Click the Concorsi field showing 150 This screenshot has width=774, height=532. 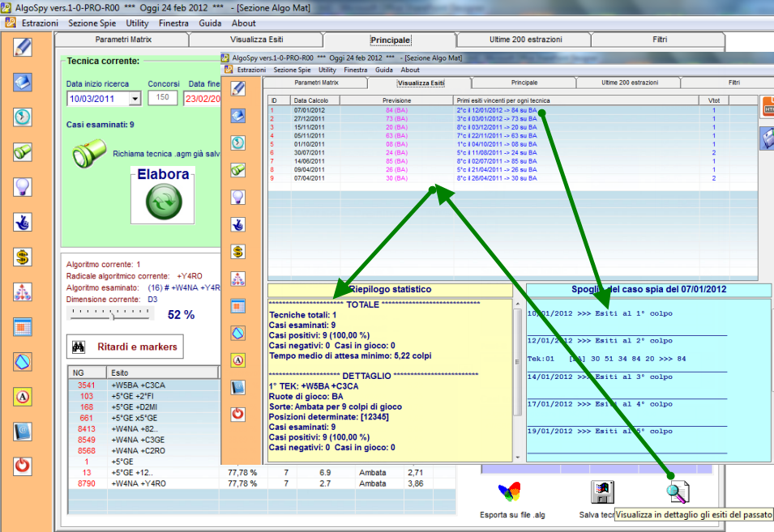point(163,98)
